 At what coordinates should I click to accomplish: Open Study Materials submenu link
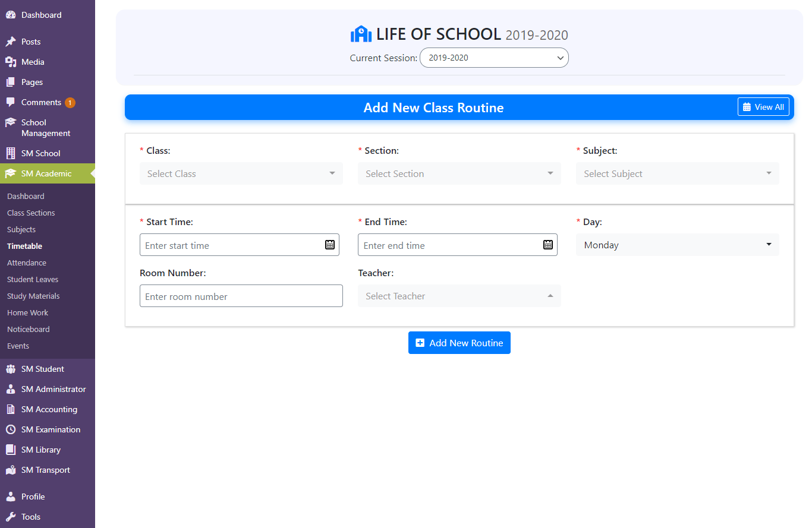(x=33, y=296)
